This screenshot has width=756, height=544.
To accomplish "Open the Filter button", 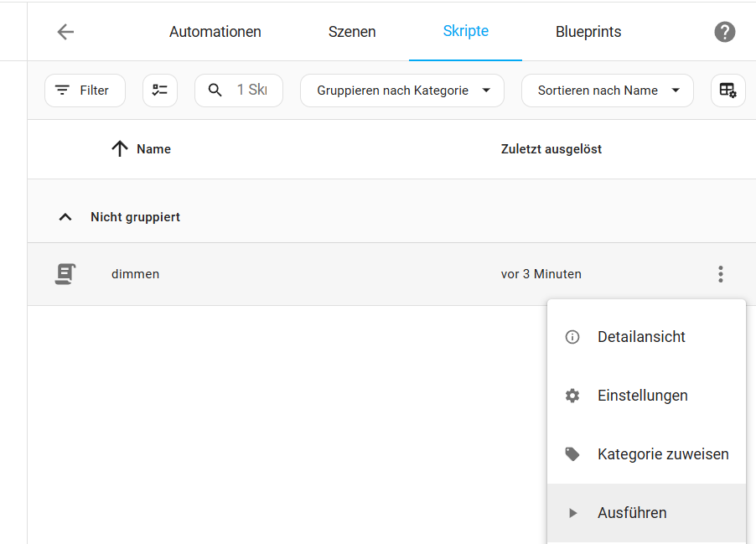I will [x=85, y=91].
